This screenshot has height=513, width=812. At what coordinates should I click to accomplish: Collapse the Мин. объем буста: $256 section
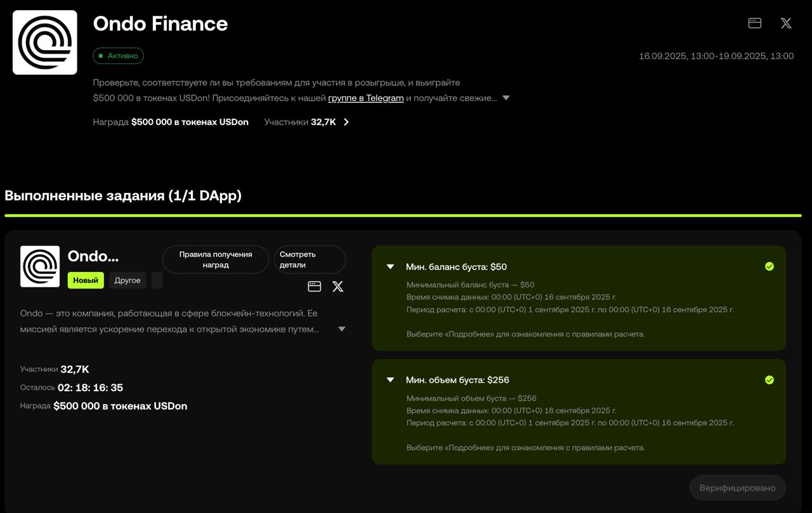(x=391, y=380)
